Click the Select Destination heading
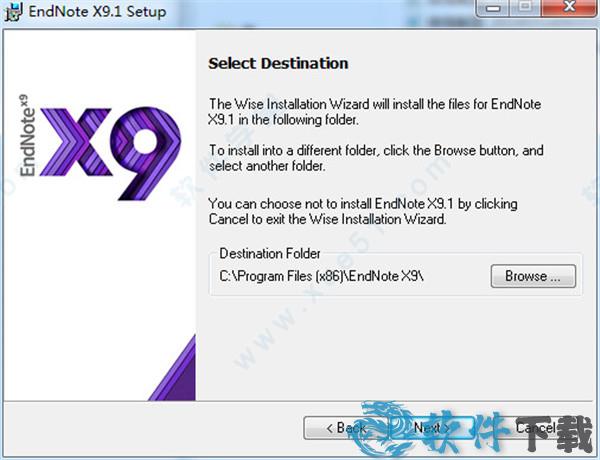600x460 pixels. click(x=278, y=64)
